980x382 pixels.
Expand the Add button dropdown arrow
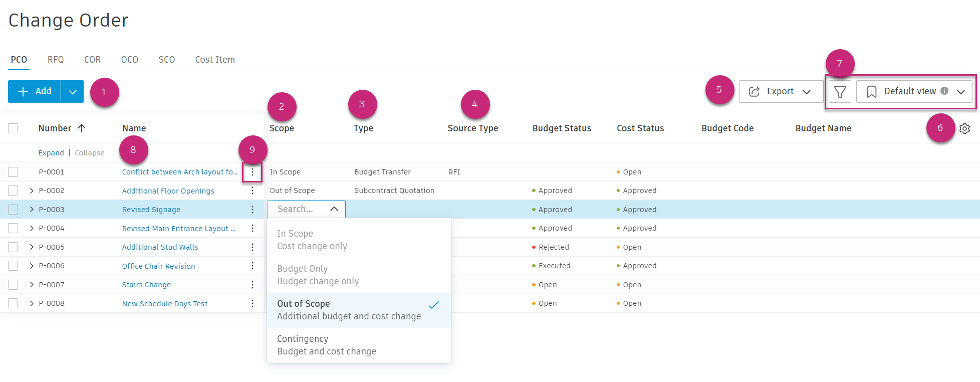click(x=73, y=92)
